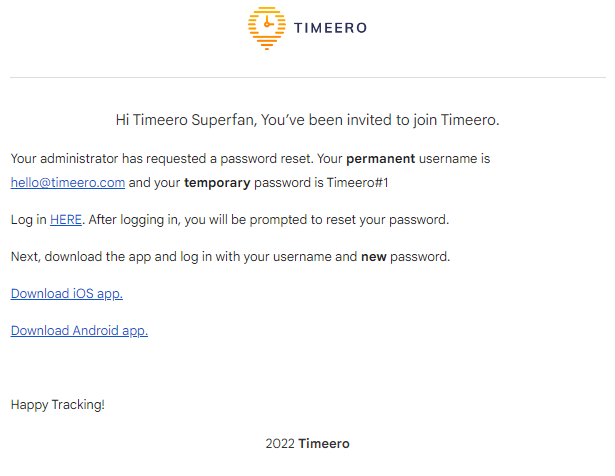615x476 pixels.
Task: Click the bold word temporary
Action: coord(217,183)
